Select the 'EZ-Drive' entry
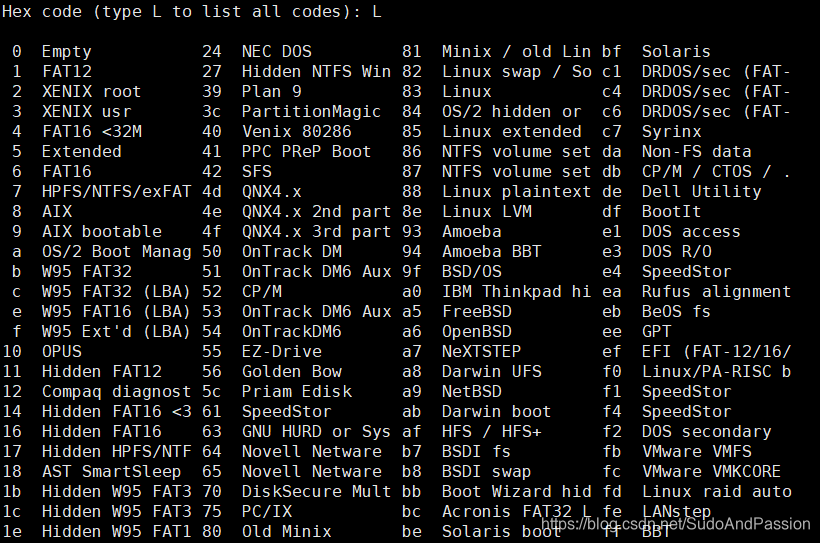Image resolution: width=820 pixels, height=543 pixels. point(282,352)
